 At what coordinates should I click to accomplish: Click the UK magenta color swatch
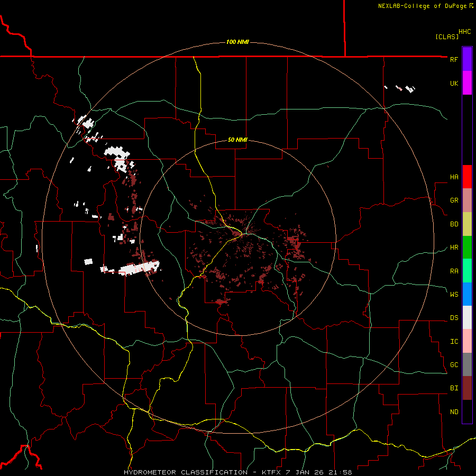[x=467, y=83]
